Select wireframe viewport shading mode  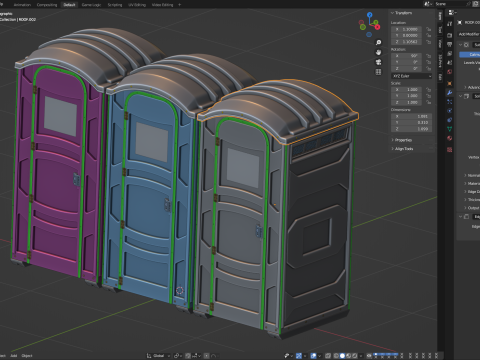pyautogui.click(x=336, y=356)
